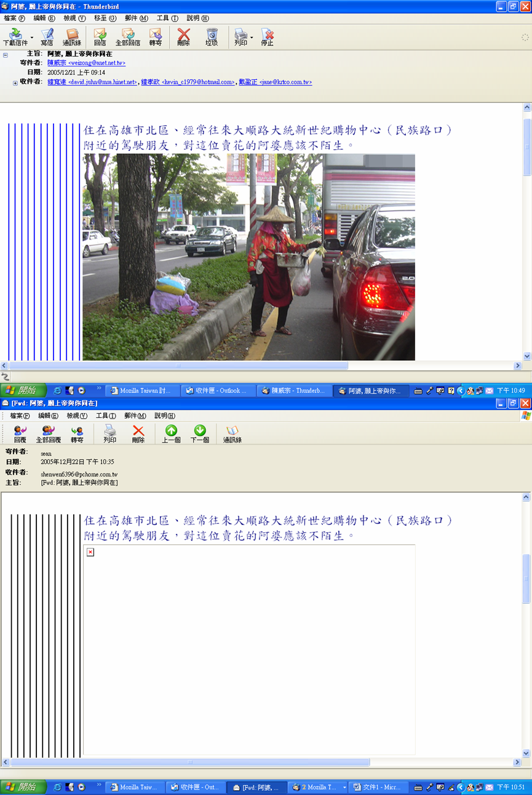Open the 檢視 menu in Thunderbird

click(74, 18)
